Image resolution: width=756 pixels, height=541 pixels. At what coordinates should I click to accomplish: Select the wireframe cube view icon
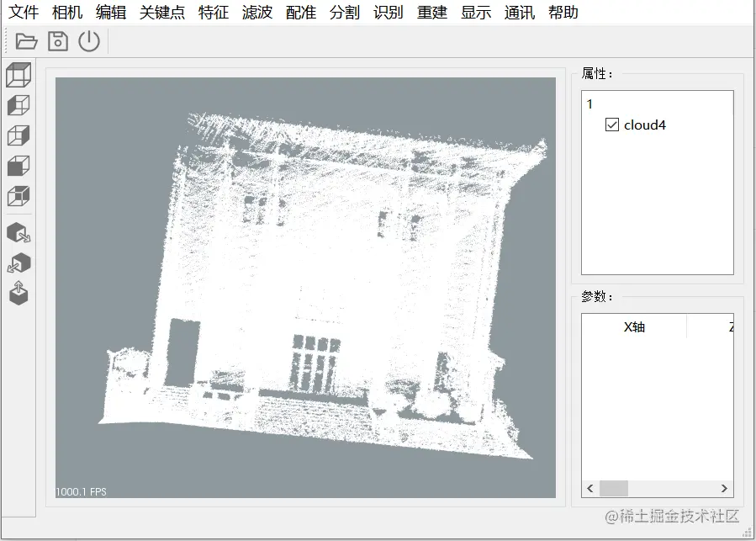click(19, 75)
